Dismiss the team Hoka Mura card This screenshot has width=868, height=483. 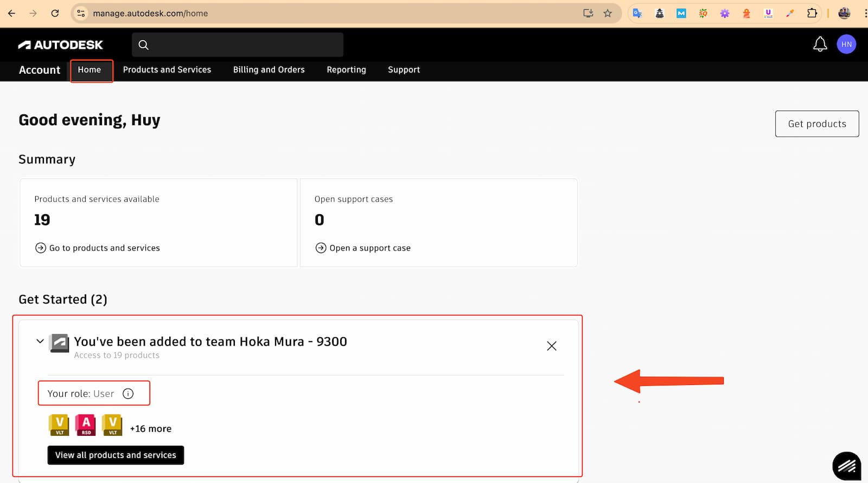(x=552, y=346)
